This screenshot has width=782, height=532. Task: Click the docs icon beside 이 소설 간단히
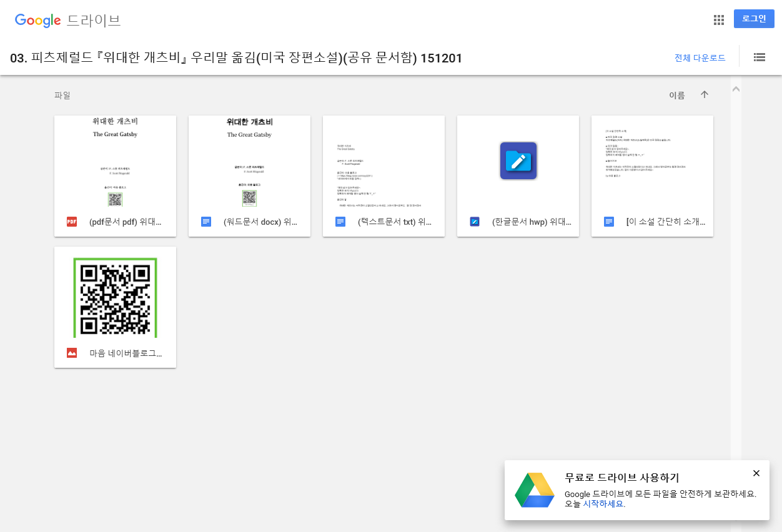pyautogui.click(x=609, y=222)
